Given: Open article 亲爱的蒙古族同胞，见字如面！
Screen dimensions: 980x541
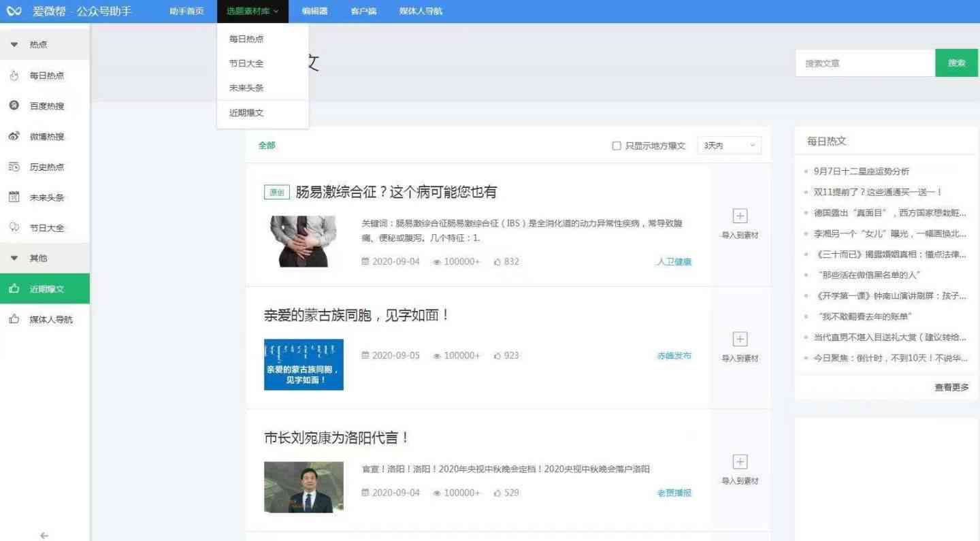Looking at the screenshot, I should click(357, 315).
